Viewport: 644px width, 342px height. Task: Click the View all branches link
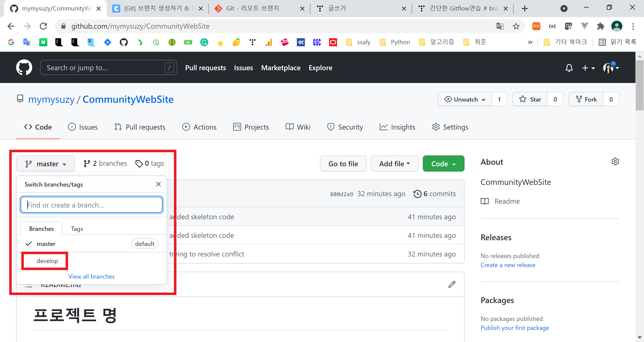(x=92, y=276)
